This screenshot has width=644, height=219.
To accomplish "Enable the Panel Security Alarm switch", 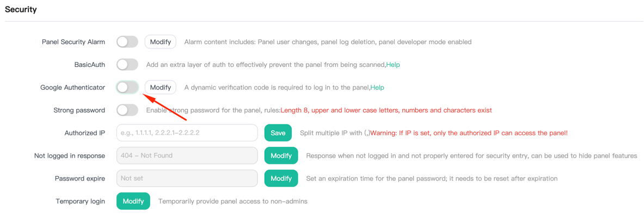I will [x=127, y=41].
